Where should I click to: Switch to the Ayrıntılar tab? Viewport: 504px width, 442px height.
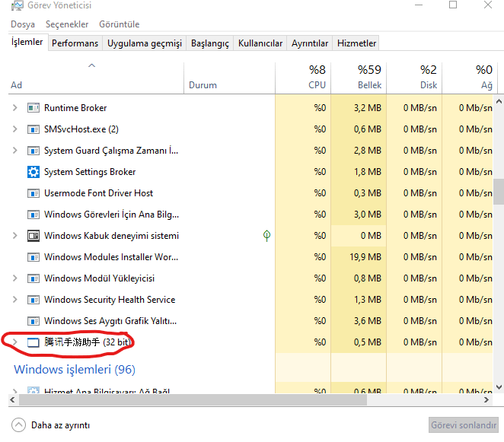[x=310, y=43]
